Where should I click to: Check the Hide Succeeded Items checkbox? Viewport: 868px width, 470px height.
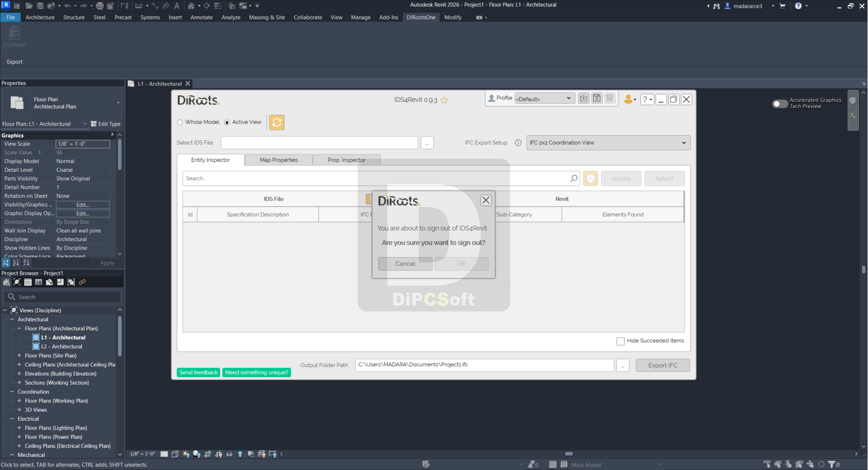pyautogui.click(x=621, y=341)
